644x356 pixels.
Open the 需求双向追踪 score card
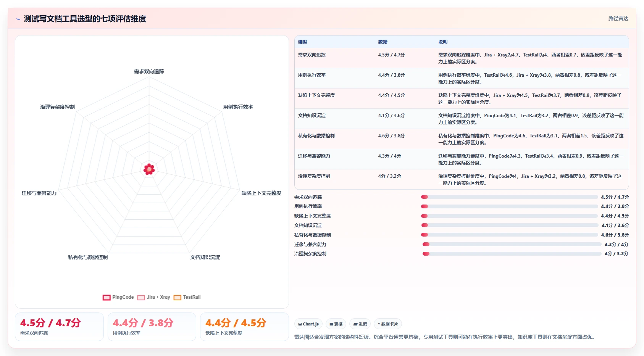point(59,327)
